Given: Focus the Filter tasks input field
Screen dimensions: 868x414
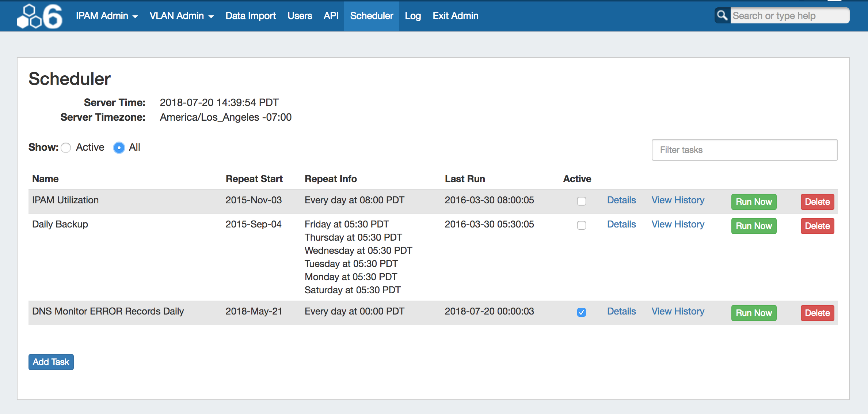Looking at the screenshot, I should click(x=744, y=150).
